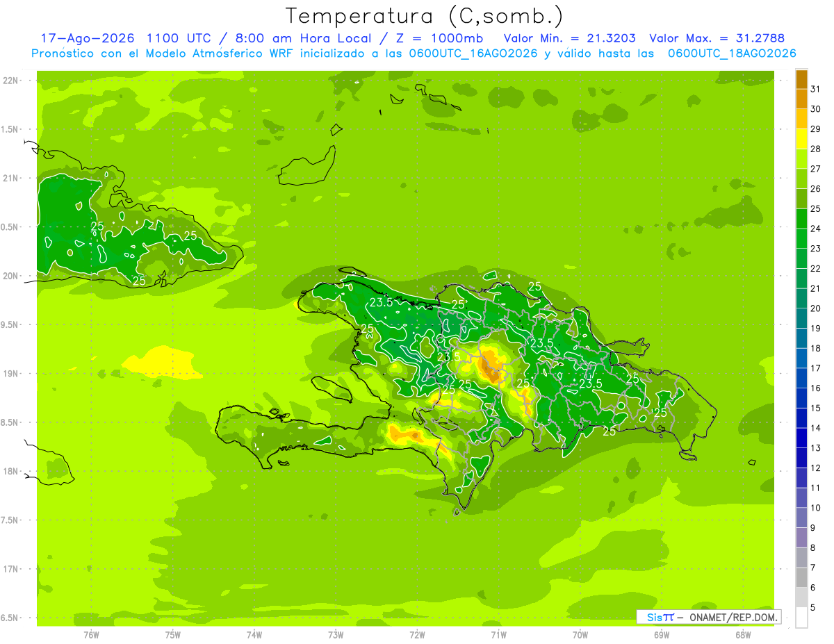834x644 pixels.
Task: Click 'Valor Min. = 21.3203' value
Action: [x=570, y=38]
